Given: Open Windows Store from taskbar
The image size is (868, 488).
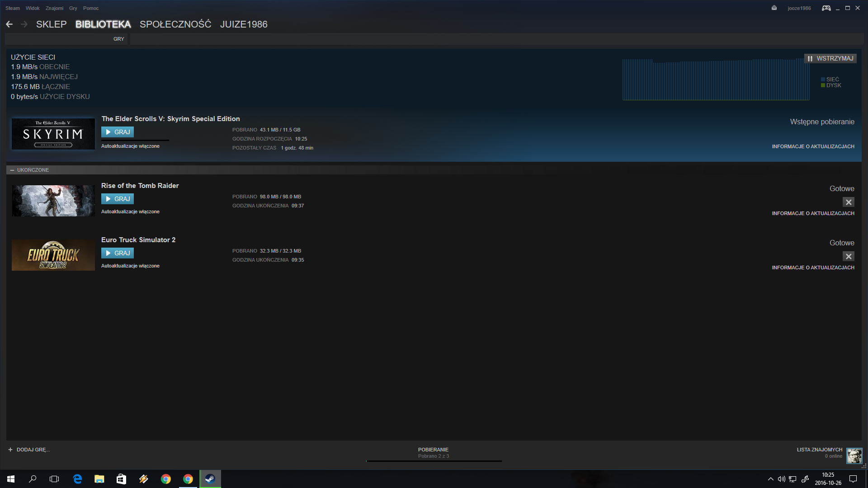Looking at the screenshot, I should [121, 479].
